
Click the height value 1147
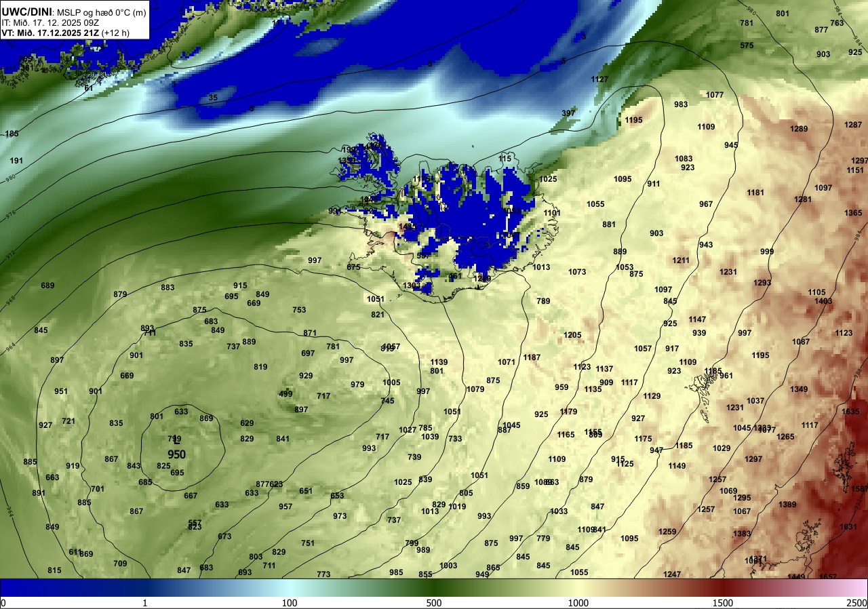click(x=697, y=319)
